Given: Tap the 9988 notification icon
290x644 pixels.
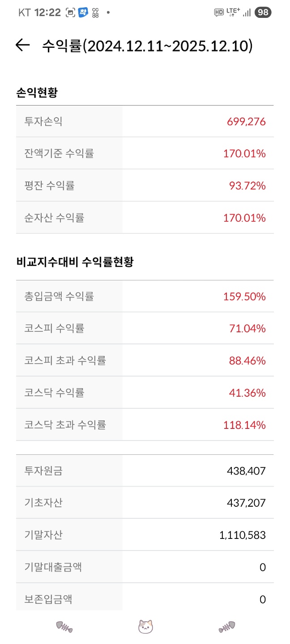Looking at the screenshot, I should [x=95, y=13].
